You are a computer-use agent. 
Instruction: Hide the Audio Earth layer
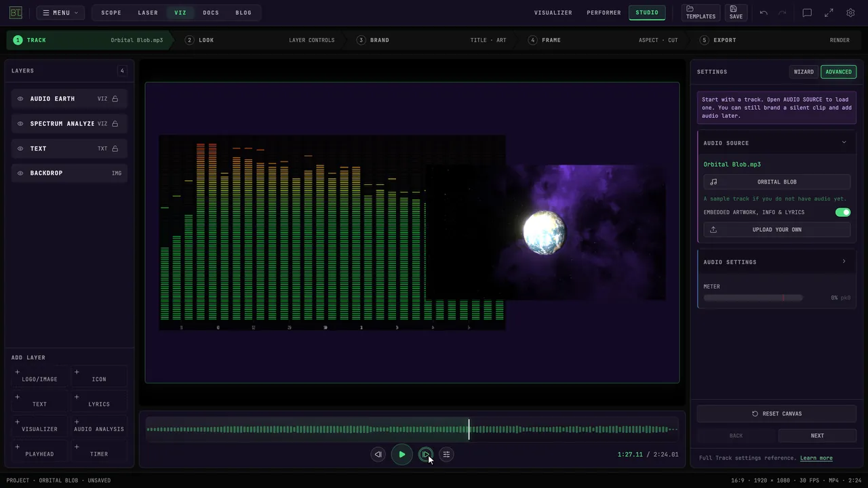(x=20, y=99)
